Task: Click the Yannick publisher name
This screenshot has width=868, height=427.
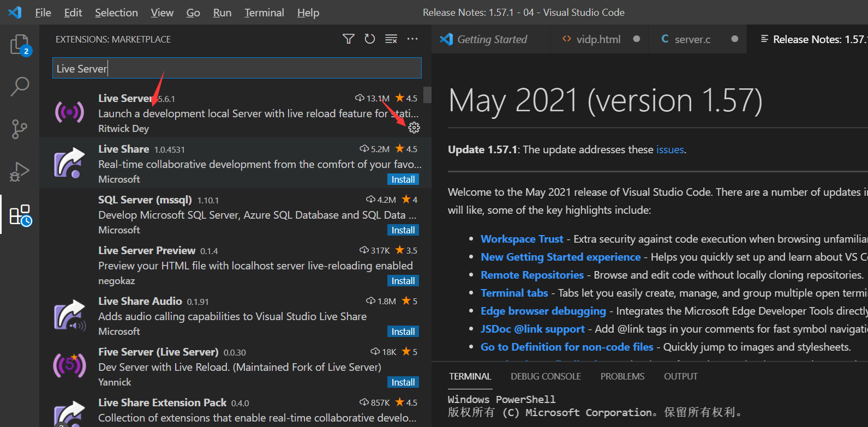Action: coord(115,382)
